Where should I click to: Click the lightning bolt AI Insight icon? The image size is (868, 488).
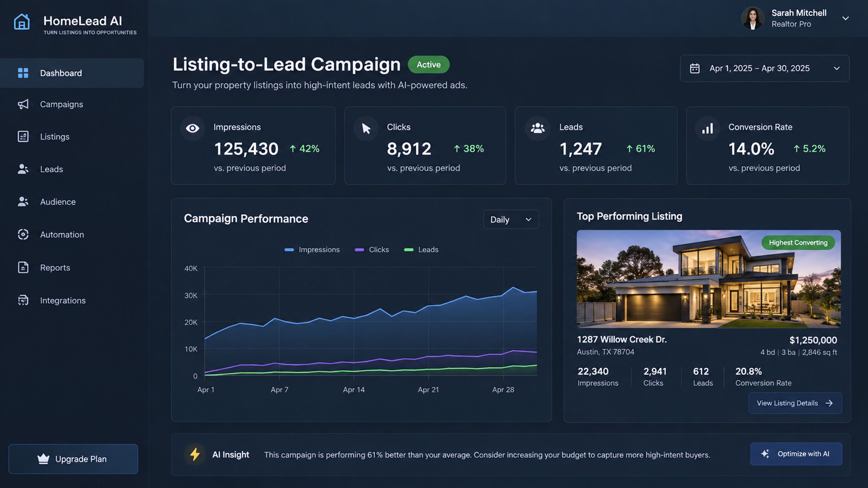coord(195,454)
